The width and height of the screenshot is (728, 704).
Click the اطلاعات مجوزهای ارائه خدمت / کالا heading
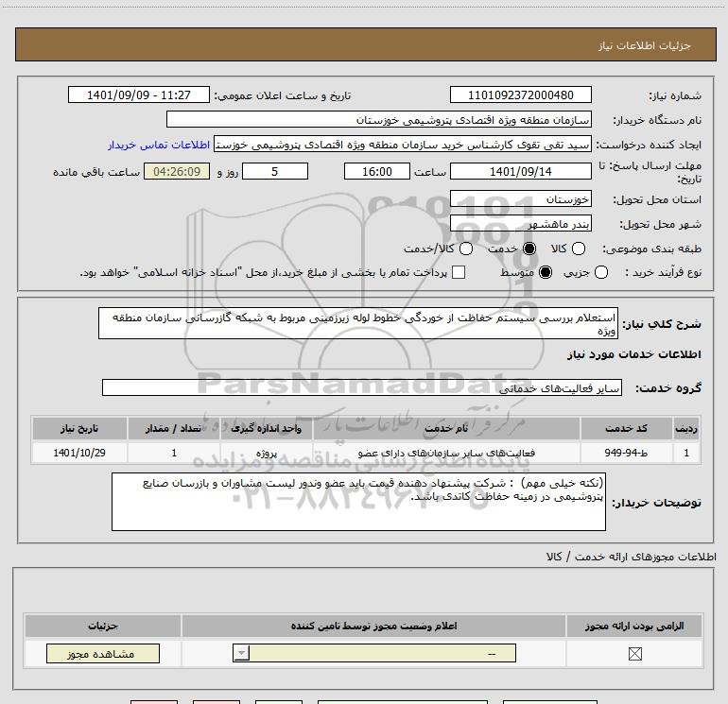(631, 557)
